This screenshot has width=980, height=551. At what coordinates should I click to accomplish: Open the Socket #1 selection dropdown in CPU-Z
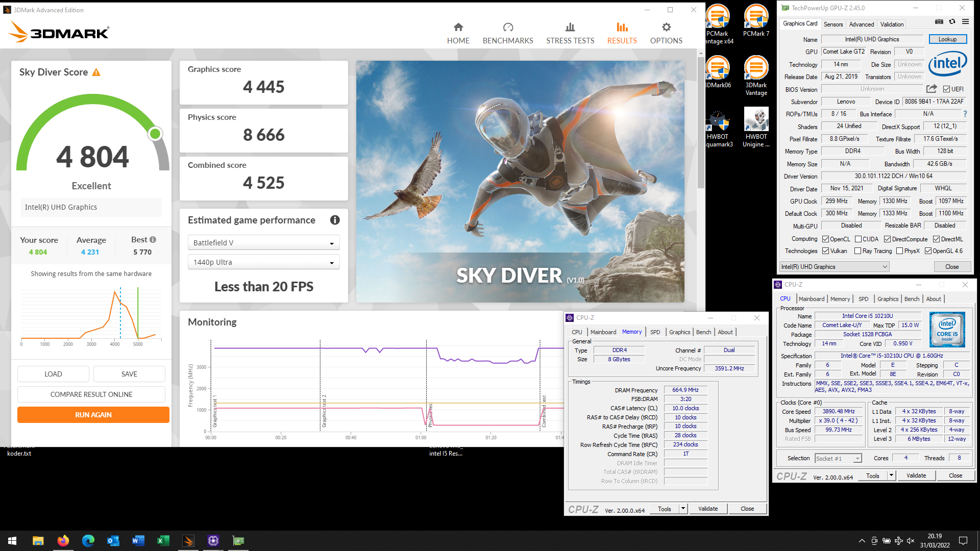coord(838,458)
